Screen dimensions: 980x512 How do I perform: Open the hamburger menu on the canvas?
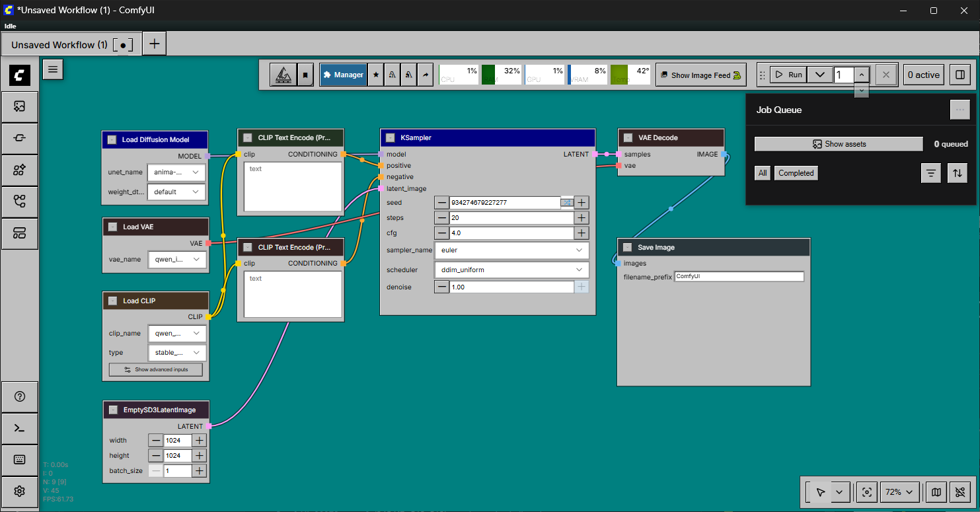pos(53,69)
